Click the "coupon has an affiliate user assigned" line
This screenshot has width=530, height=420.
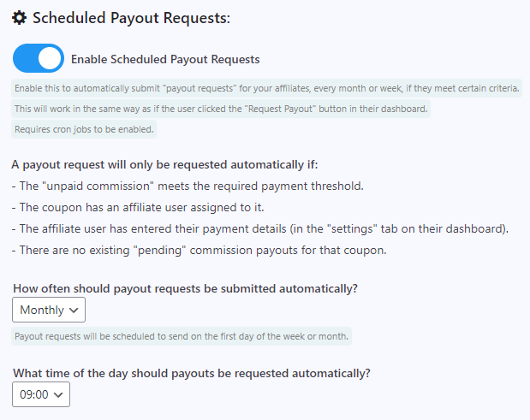[138, 207]
